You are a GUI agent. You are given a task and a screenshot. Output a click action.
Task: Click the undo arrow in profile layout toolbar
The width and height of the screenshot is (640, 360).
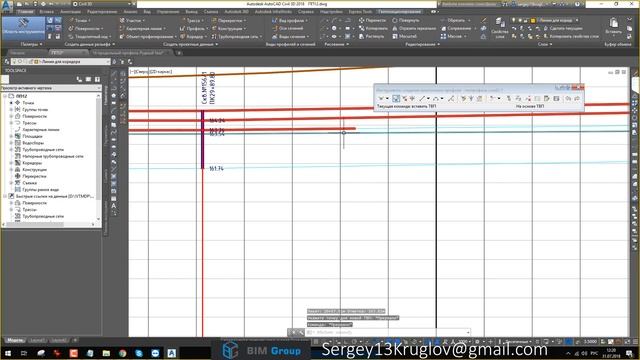(568, 98)
